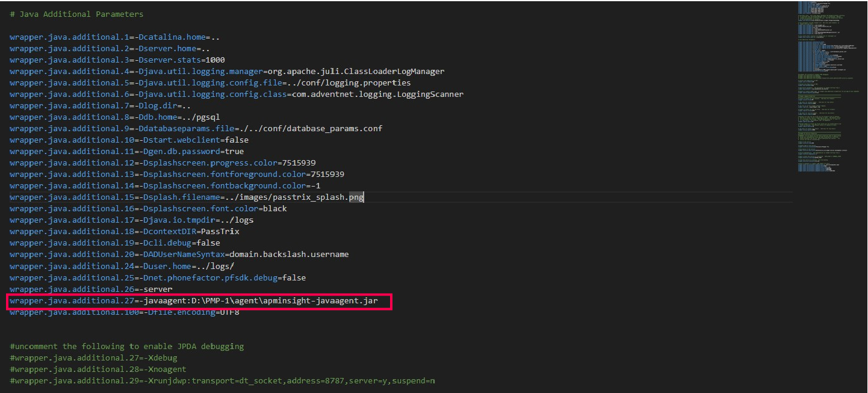
Task: Click the commented -Xdebug line
Action: point(93,358)
